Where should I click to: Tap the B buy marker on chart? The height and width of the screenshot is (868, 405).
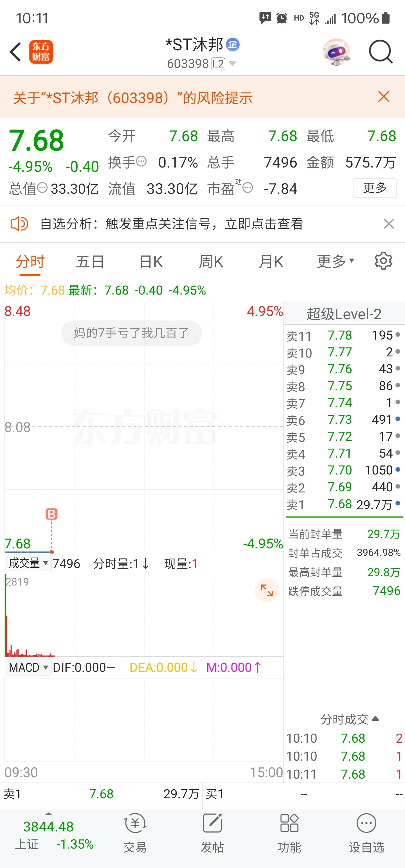(51, 514)
